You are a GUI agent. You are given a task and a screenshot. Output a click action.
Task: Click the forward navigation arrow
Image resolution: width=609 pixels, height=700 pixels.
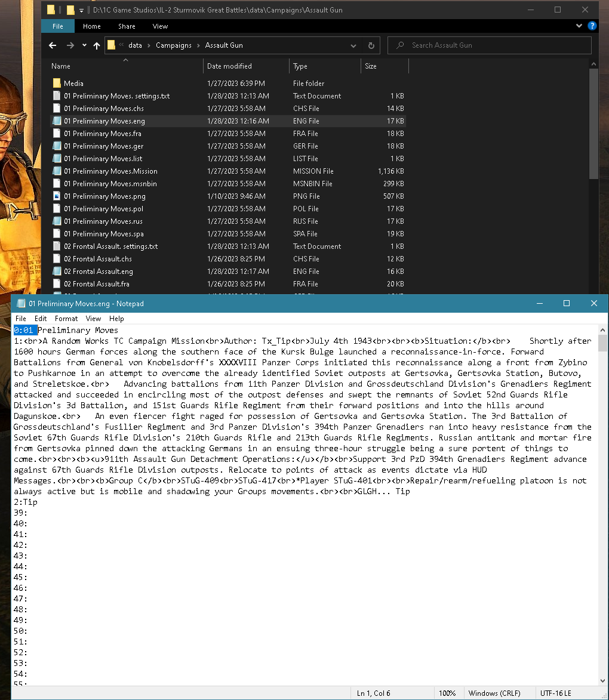pos(70,45)
